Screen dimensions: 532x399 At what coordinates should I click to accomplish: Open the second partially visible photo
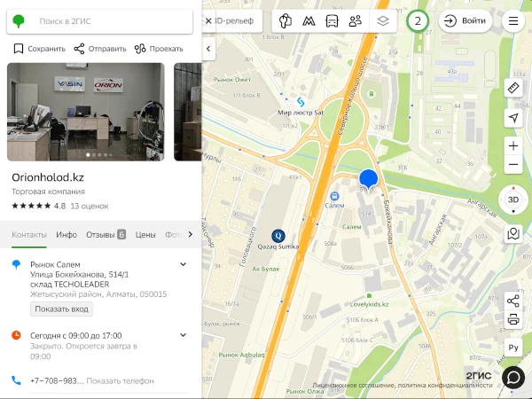pos(188,112)
